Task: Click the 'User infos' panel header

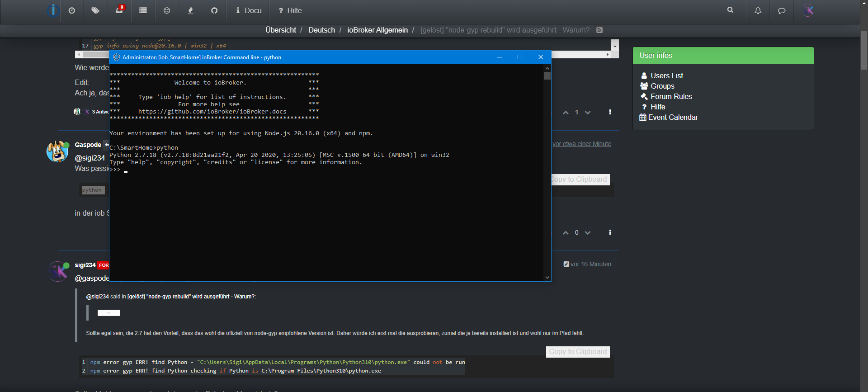Action: coord(723,55)
